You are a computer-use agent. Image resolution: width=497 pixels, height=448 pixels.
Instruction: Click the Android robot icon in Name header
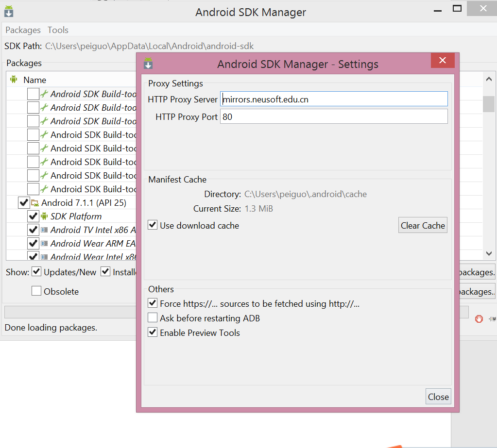tap(14, 79)
